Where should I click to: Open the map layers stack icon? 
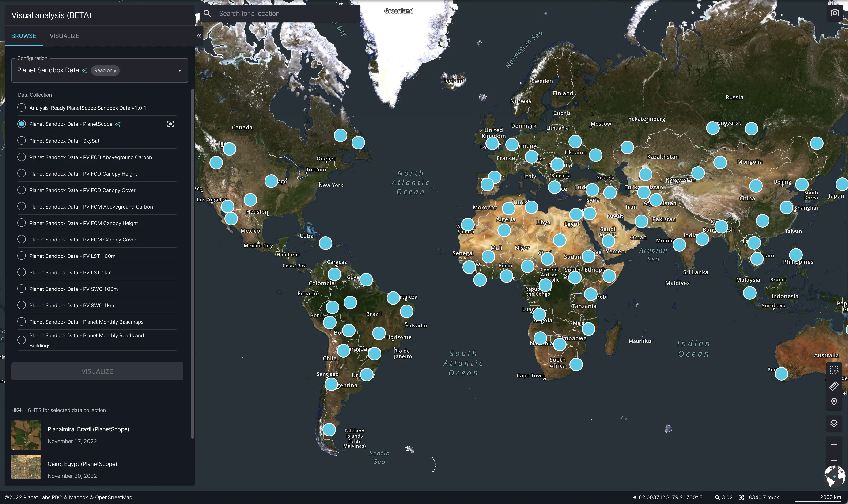834,423
